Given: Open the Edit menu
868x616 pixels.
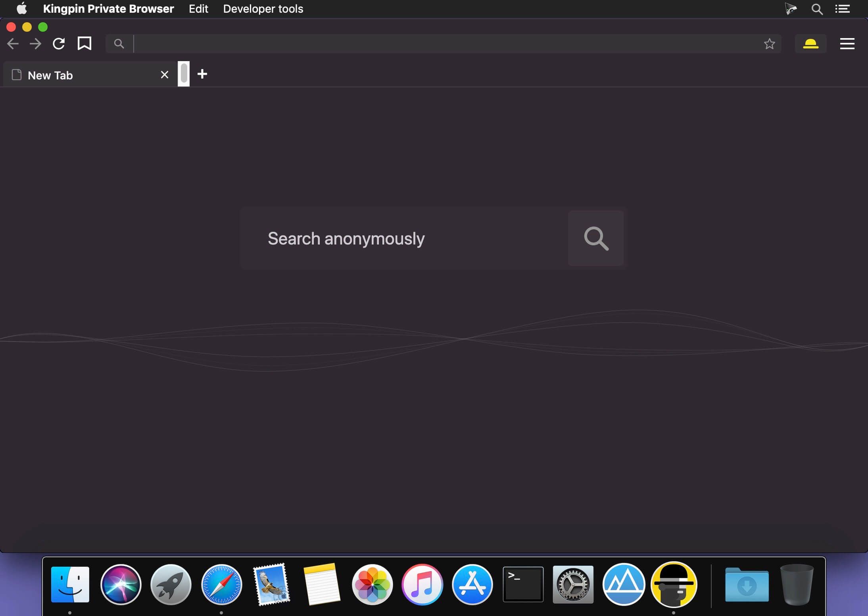Looking at the screenshot, I should [198, 9].
